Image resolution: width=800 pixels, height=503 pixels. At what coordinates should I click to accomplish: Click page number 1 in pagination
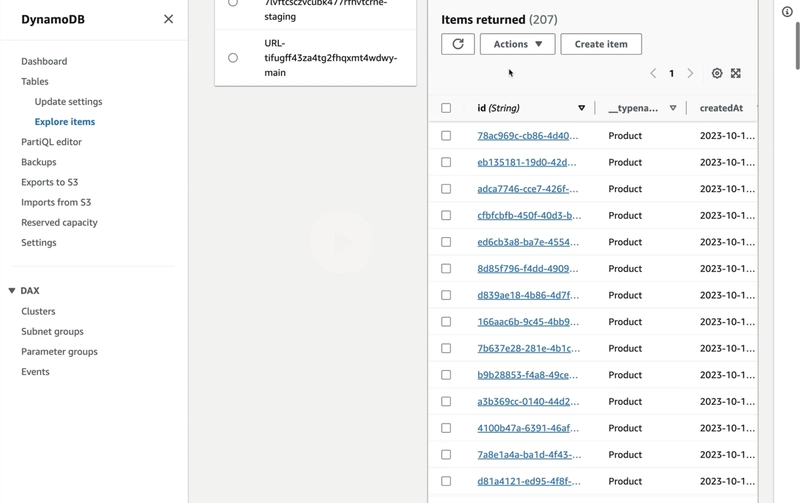pos(671,73)
